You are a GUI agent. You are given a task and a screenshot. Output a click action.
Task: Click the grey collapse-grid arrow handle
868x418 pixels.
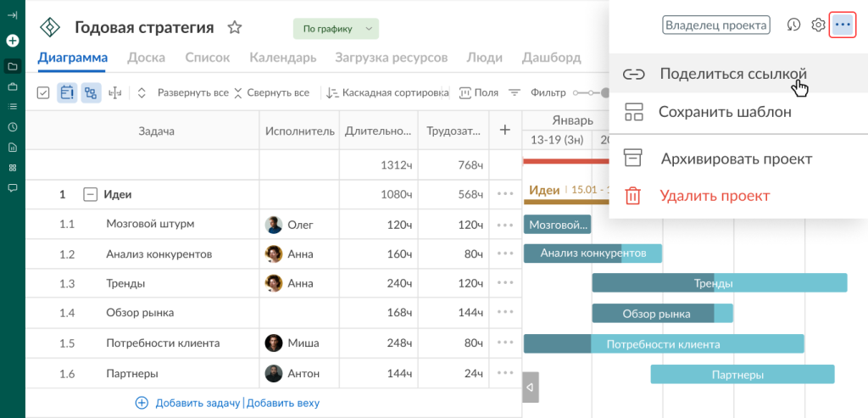[x=531, y=387]
